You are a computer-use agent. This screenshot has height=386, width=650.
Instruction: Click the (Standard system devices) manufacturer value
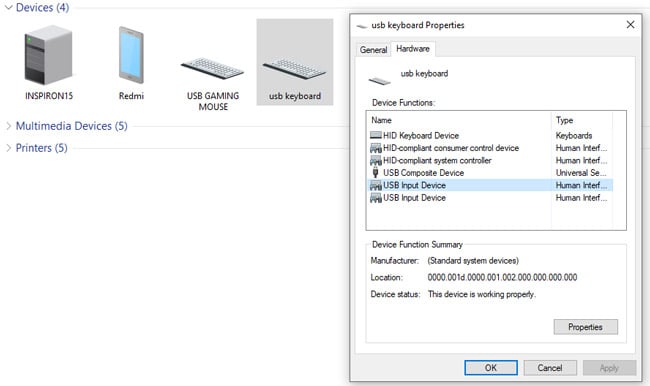pos(473,261)
